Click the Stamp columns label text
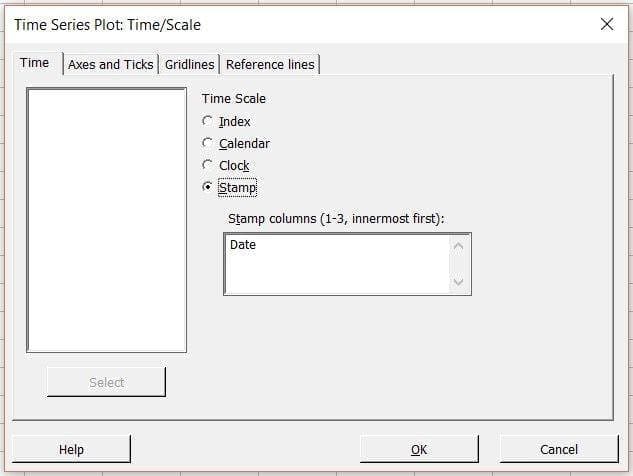Screen dimensions: 633x476 click(336, 218)
